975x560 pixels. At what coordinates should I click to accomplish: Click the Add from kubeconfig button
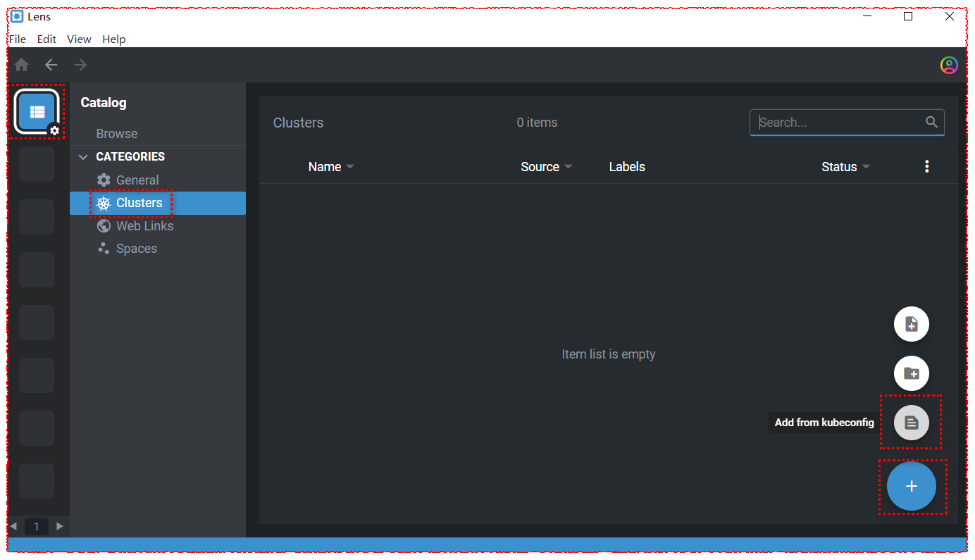[912, 423]
